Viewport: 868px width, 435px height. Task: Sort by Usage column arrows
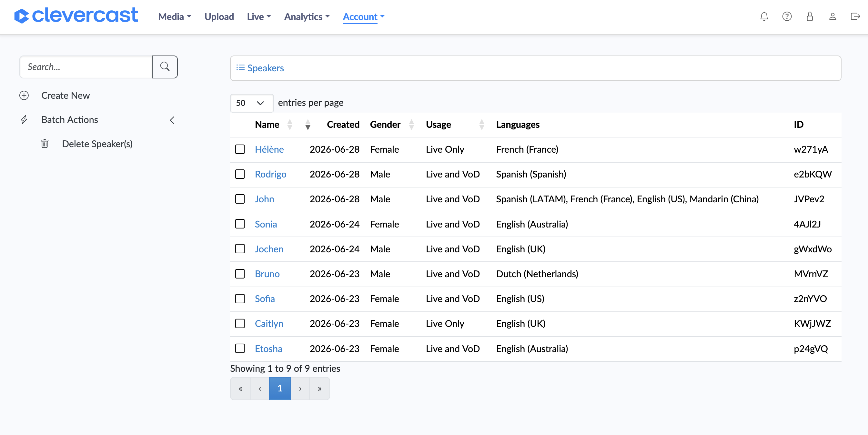482,125
